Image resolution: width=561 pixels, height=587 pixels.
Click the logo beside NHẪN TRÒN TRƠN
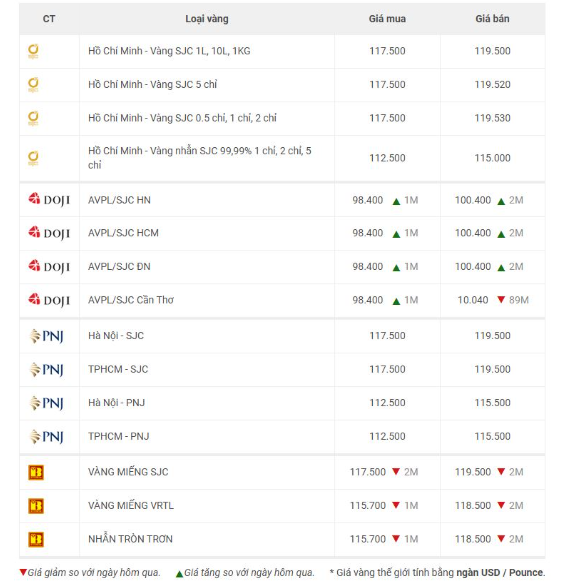coord(36,539)
